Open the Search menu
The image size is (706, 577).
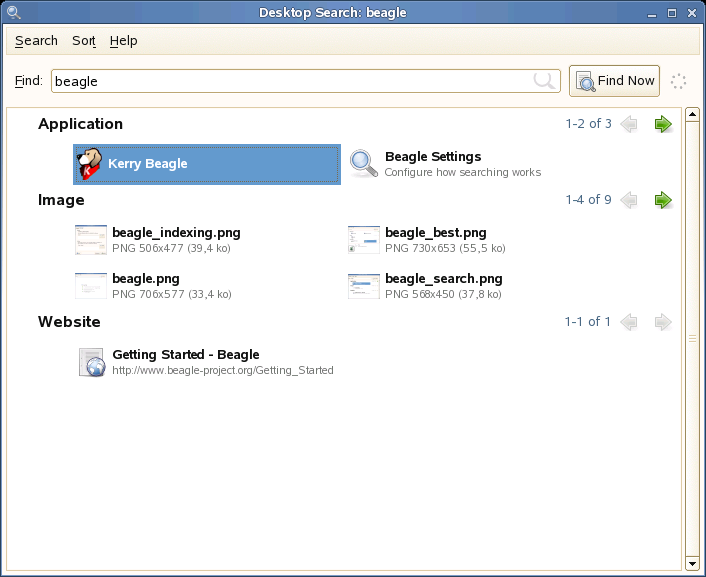(x=36, y=41)
